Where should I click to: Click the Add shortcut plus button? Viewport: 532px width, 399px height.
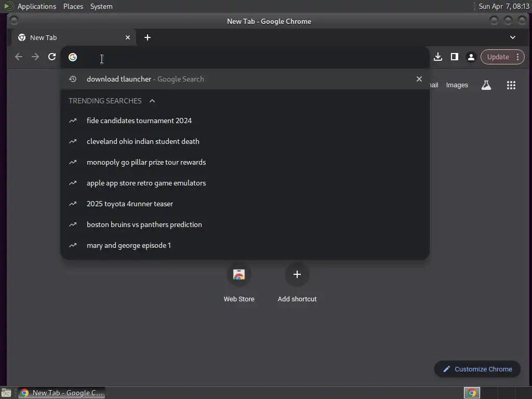coord(297,274)
